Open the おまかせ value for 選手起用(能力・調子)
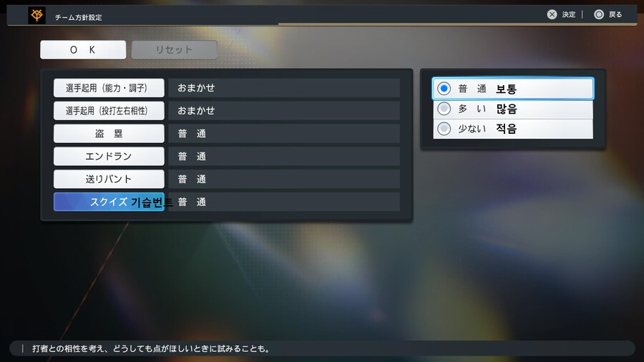This screenshot has height=362, width=644. (x=283, y=88)
